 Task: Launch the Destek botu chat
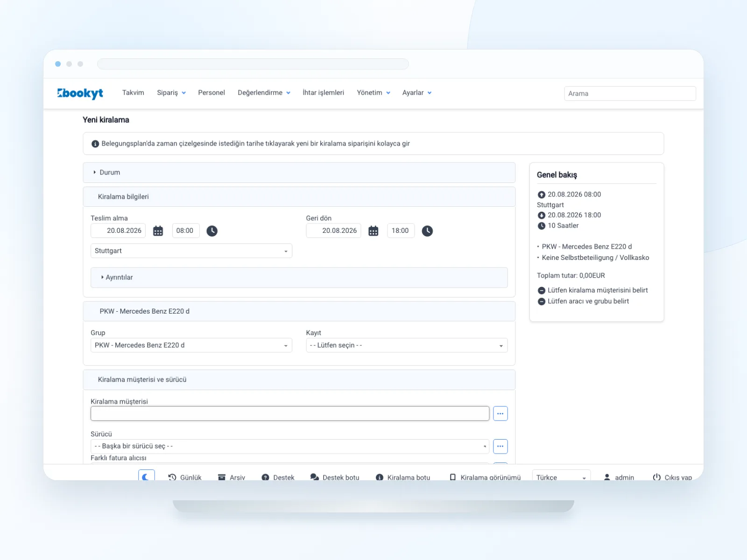tap(335, 477)
